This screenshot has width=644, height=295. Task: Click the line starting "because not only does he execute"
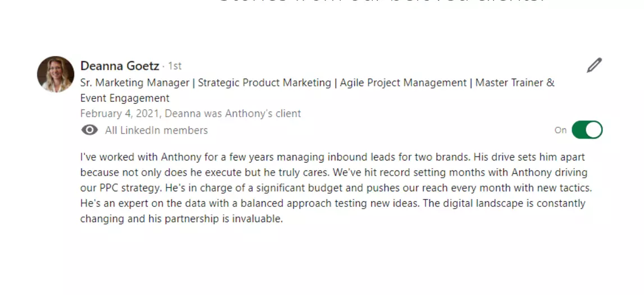click(334, 173)
